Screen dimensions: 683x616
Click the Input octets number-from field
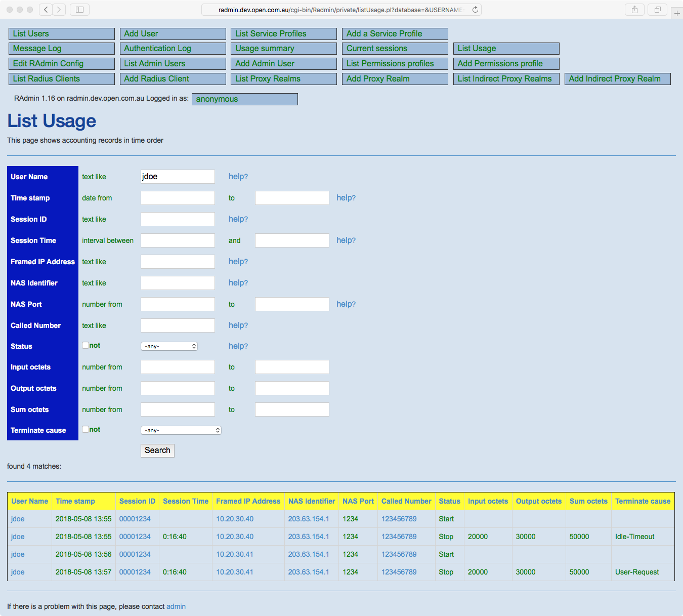click(178, 367)
